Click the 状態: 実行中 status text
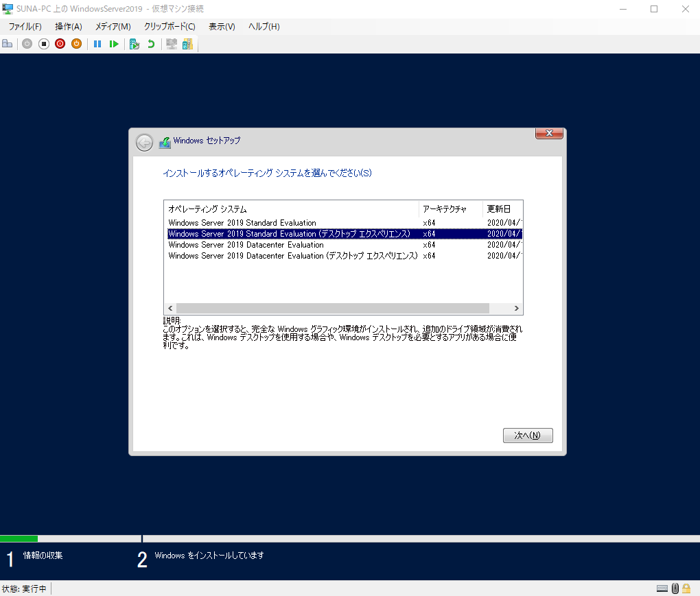The width and height of the screenshot is (700, 596). click(x=24, y=589)
